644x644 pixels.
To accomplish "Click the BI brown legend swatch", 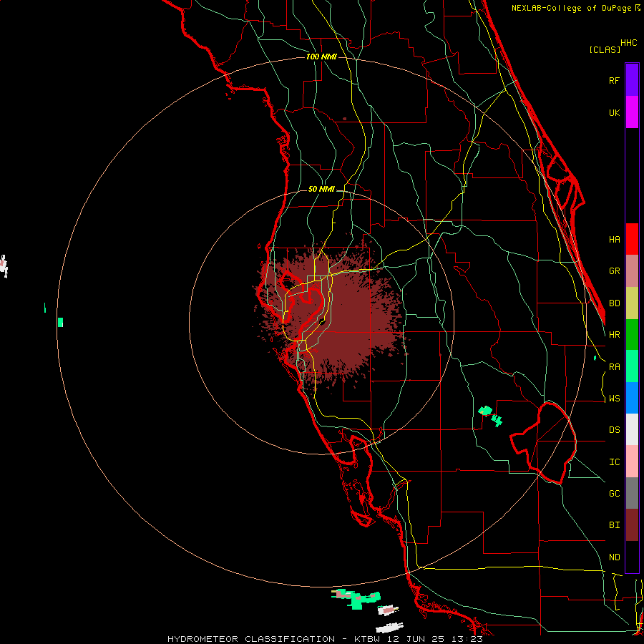I will [x=632, y=525].
